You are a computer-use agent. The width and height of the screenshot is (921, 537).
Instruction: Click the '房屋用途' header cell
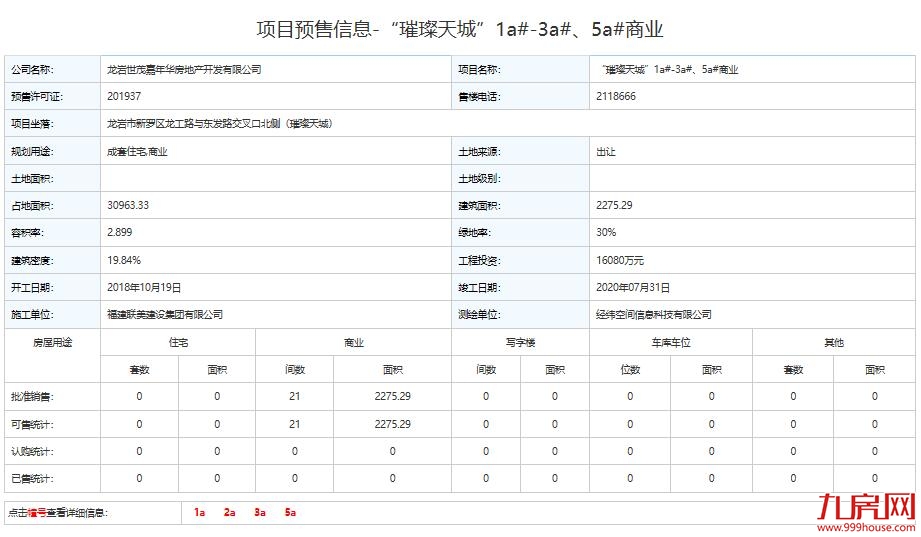coord(52,343)
